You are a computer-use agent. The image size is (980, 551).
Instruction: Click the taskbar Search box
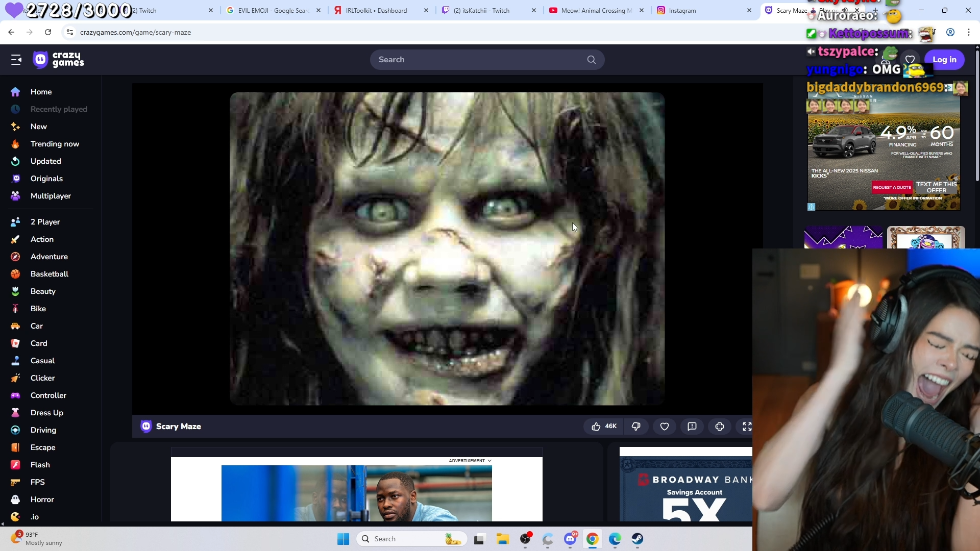(411, 539)
